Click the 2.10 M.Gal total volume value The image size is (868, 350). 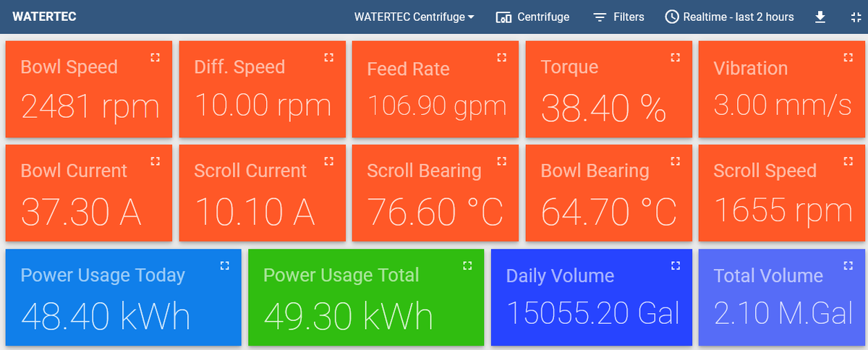pos(783,314)
